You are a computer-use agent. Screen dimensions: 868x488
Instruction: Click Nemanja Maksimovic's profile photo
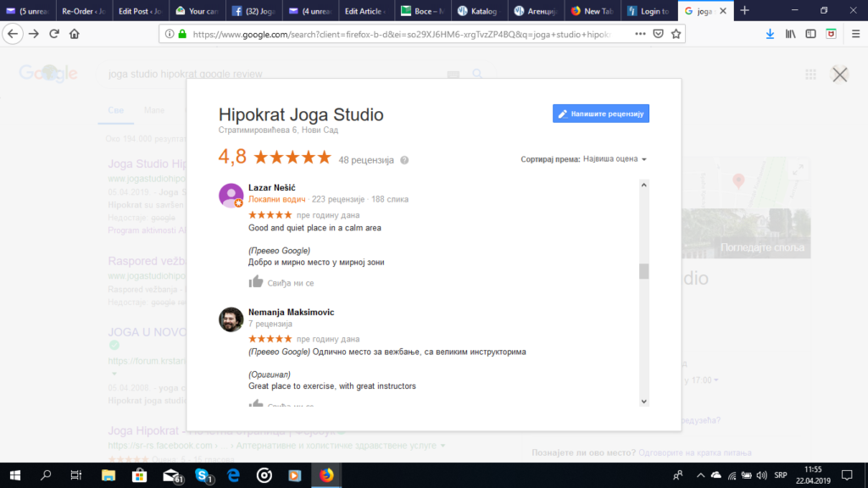231,319
